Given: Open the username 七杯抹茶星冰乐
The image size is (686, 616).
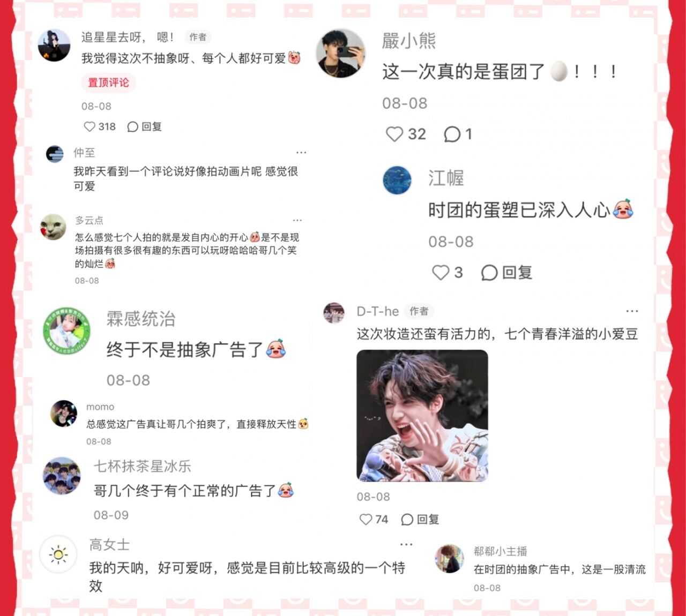Looking at the screenshot, I should (143, 466).
